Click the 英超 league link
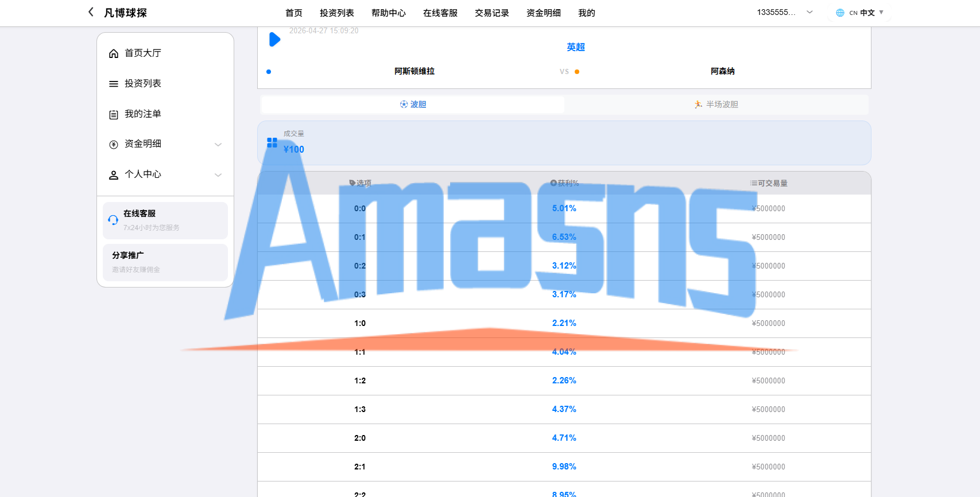Screen dimensions: 980x497 [x=576, y=47]
